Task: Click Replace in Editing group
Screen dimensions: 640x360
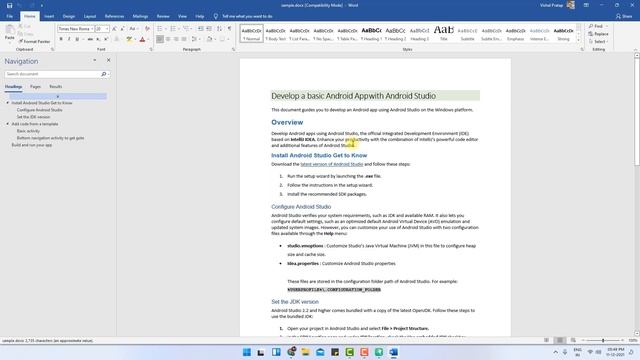Action: tap(598, 34)
